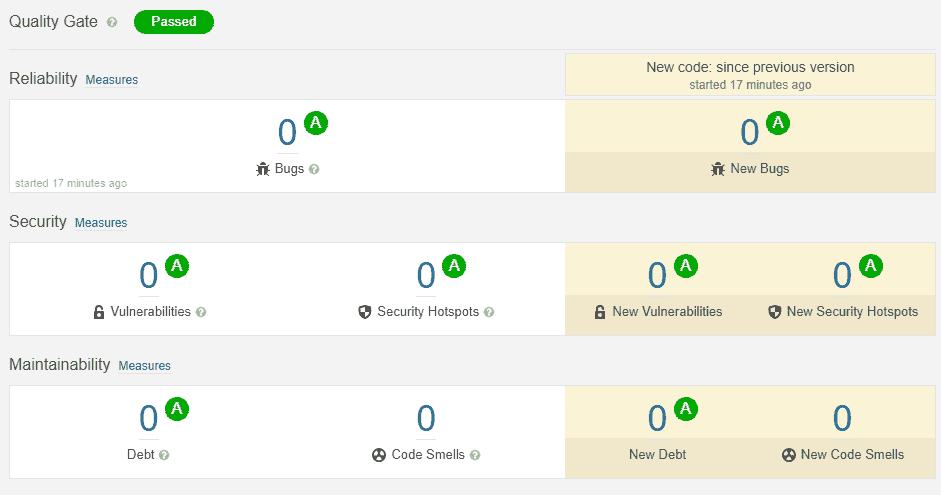Click the bug icon beside New Bugs
The width and height of the screenshot is (941, 495).
(x=718, y=169)
